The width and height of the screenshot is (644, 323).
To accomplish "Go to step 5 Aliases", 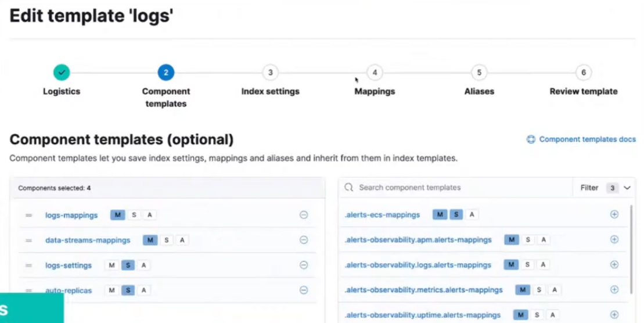I will tap(479, 73).
